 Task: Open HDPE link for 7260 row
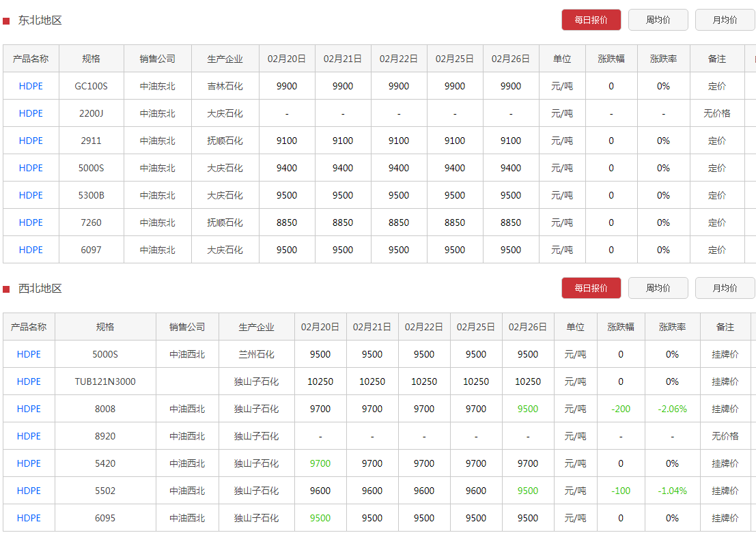point(31,222)
